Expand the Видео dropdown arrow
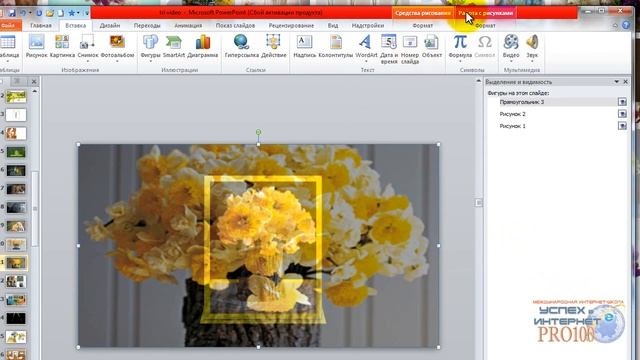 (511, 61)
